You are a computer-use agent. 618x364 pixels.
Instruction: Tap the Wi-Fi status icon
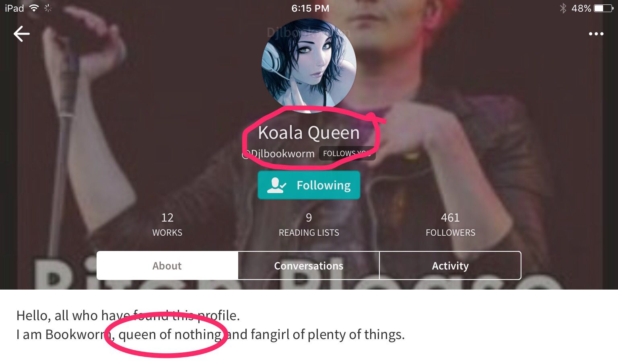[34, 8]
